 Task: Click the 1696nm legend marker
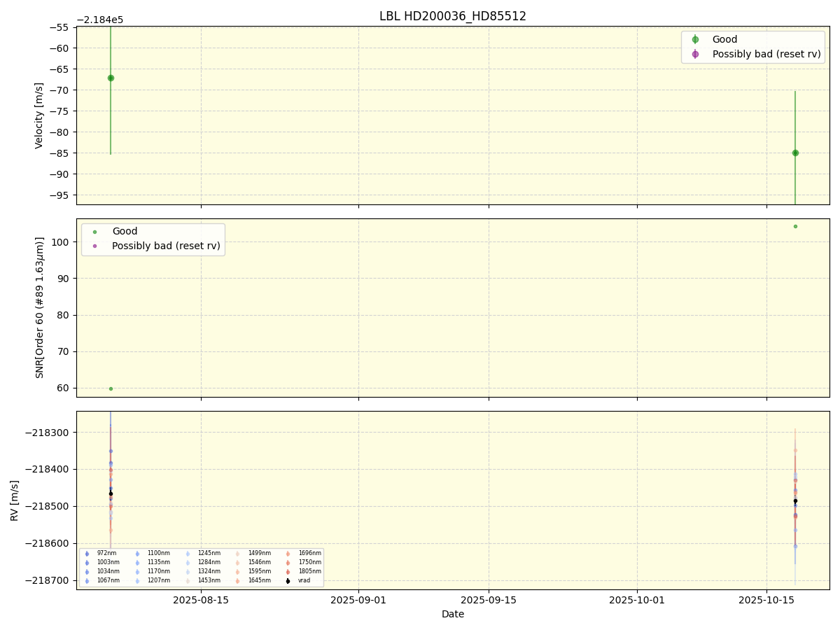click(x=288, y=554)
